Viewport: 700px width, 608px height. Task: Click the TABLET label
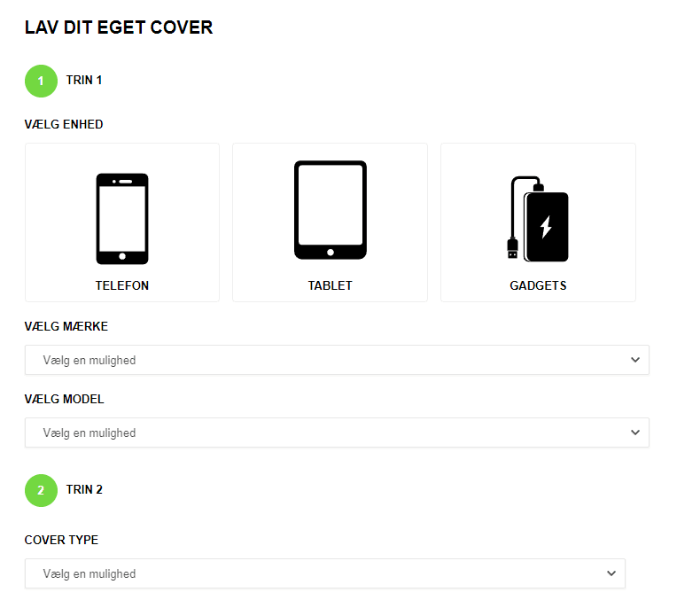(330, 286)
